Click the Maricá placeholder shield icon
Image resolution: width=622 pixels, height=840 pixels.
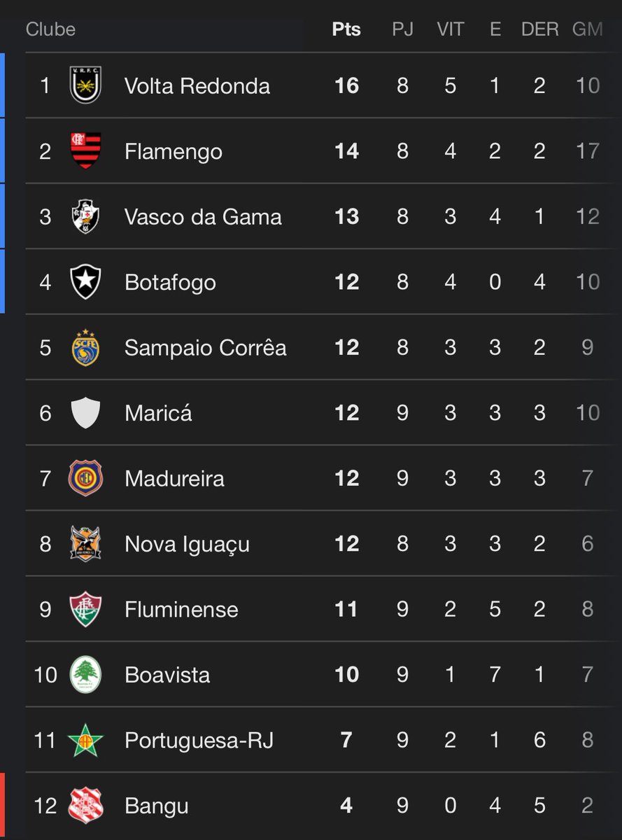pos(86,412)
